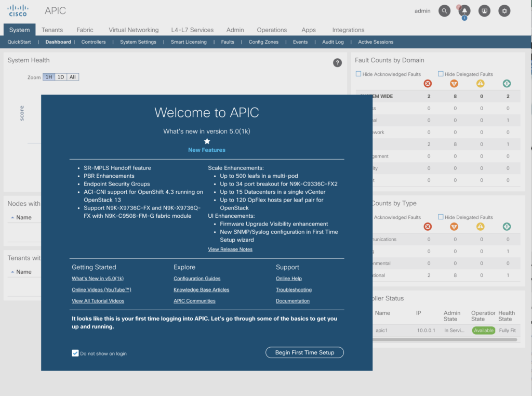The width and height of the screenshot is (532, 396).
Task: Click minor fault icon in Fault Counts by Domain
Action: 481,84
